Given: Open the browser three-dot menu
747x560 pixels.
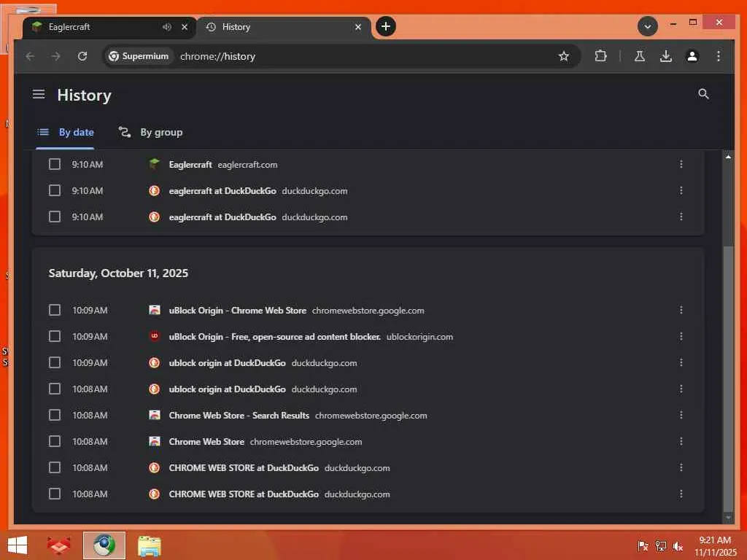Looking at the screenshot, I should tap(719, 56).
